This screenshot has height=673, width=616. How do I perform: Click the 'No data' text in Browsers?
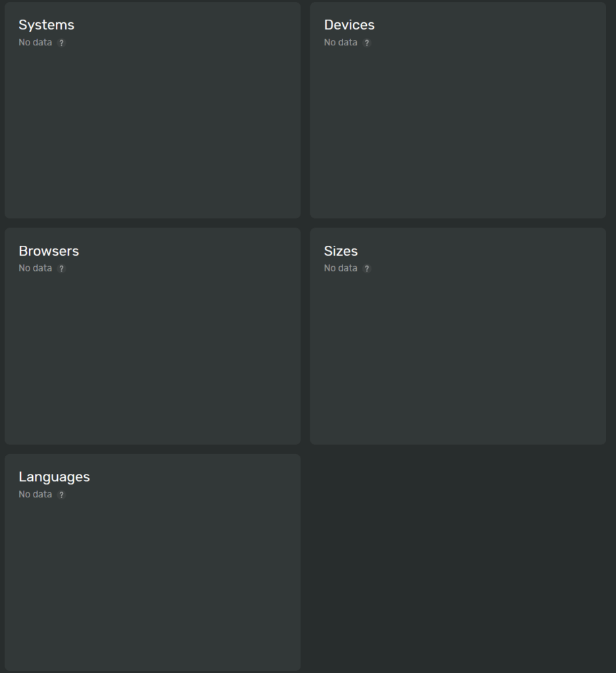coord(36,268)
